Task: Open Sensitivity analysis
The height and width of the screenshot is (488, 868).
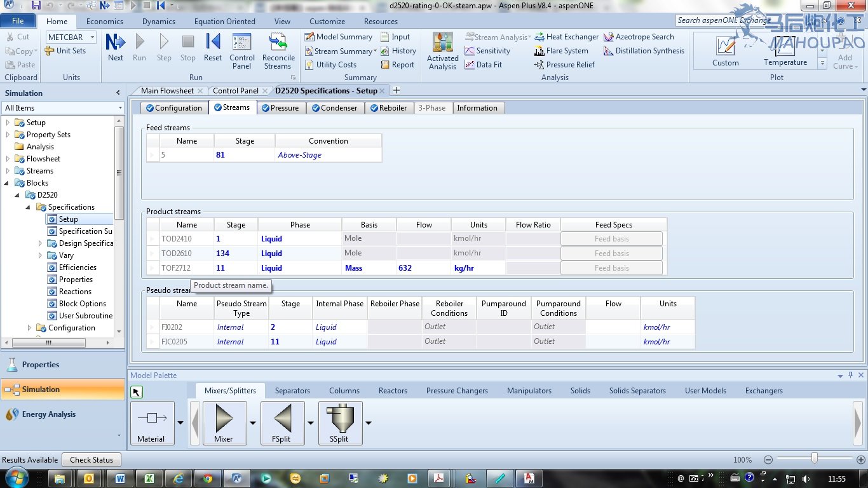Action: click(x=488, y=51)
